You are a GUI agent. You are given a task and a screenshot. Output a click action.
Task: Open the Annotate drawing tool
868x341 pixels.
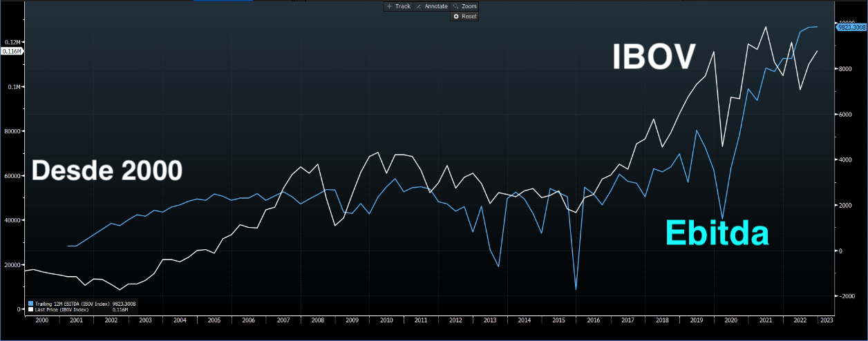[431, 6]
